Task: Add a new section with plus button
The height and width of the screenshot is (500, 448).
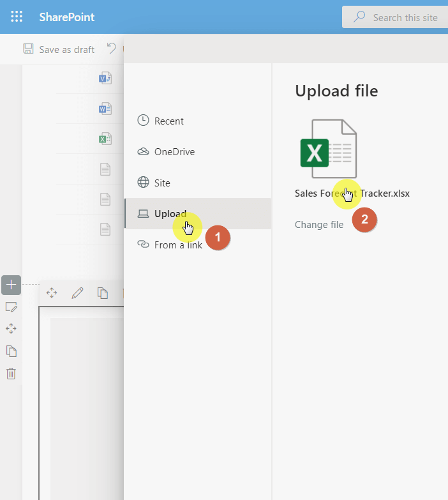Action: click(11, 285)
